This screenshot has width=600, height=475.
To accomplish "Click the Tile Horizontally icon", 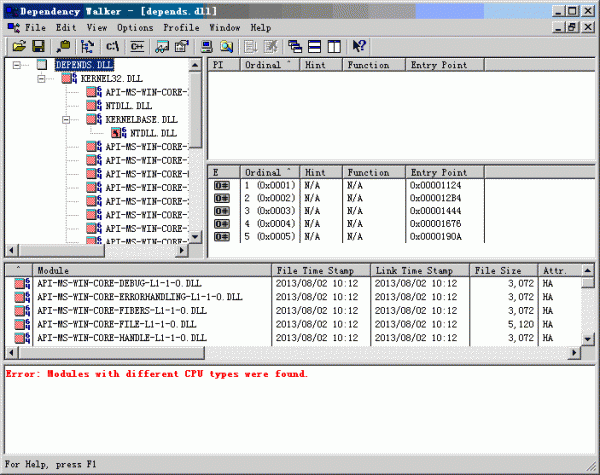I will 314,46.
